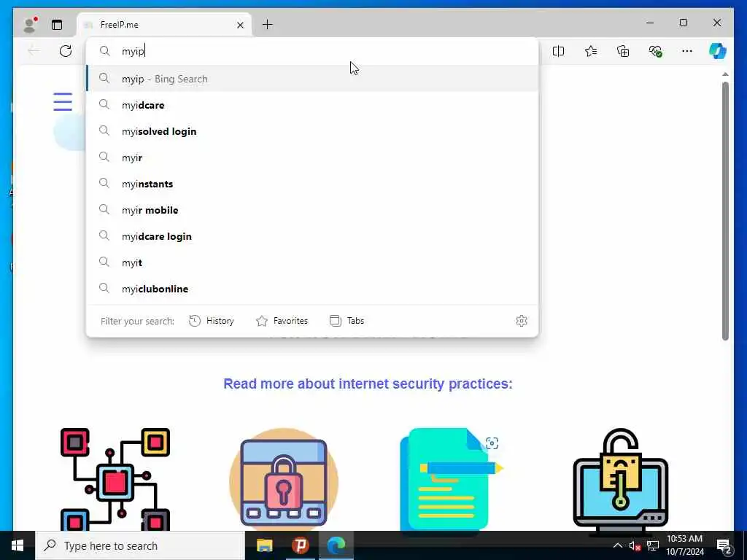Select the FreeIP.me tab
The image size is (747, 560).
[x=164, y=25]
